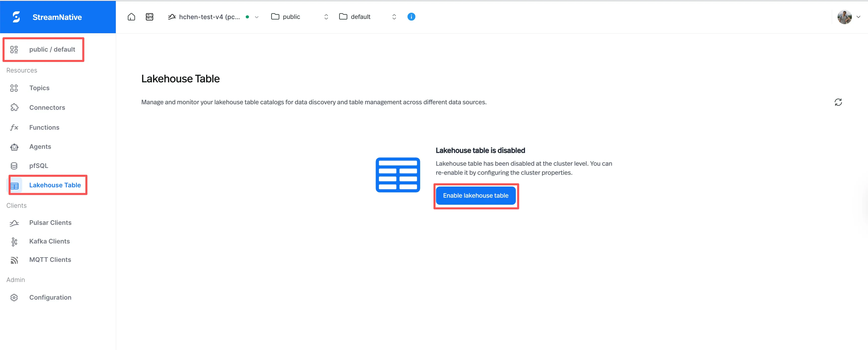Click the Pulsar cluster icon in the breadcrumb

pos(172,17)
